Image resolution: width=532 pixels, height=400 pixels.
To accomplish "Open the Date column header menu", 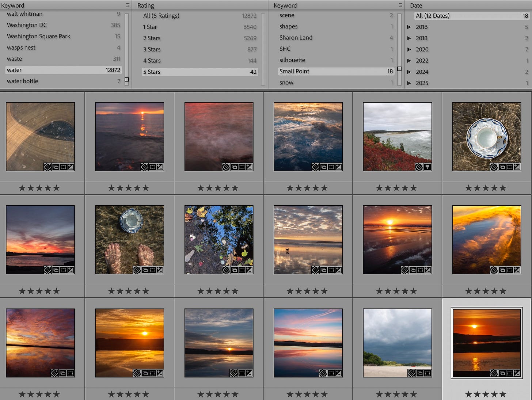I will coord(416,5).
